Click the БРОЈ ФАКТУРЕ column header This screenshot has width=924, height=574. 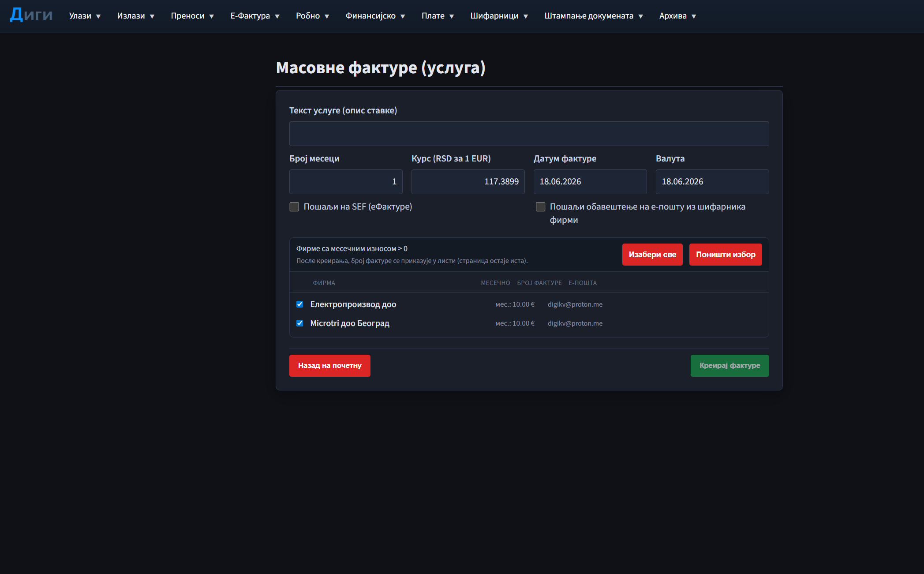[x=539, y=283]
